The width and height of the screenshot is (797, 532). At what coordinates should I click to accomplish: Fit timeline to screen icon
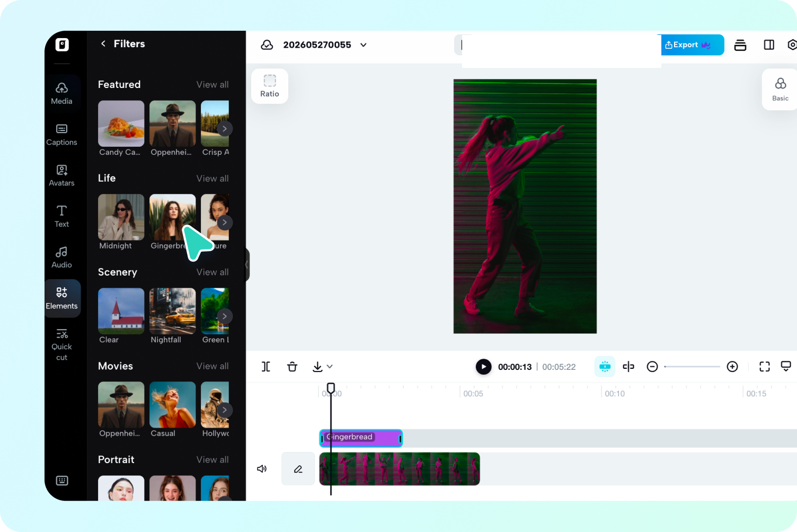click(x=765, y=367)
